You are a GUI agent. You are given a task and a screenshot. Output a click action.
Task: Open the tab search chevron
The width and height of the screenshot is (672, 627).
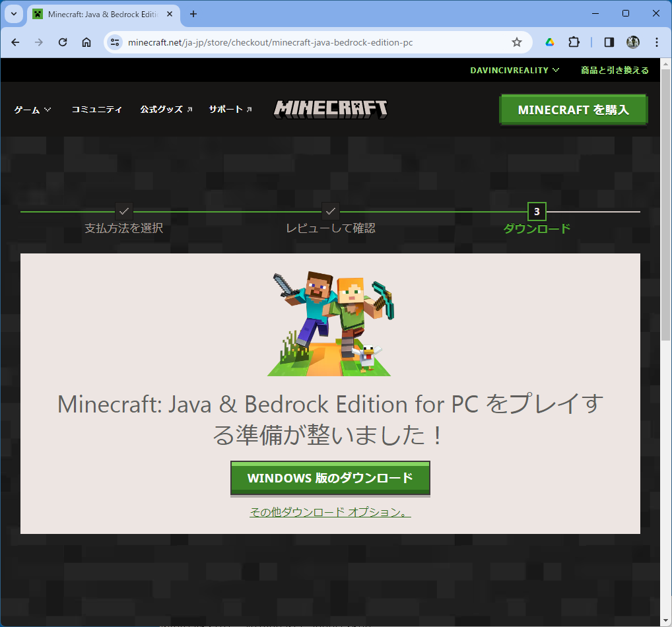tap(13, 14)
